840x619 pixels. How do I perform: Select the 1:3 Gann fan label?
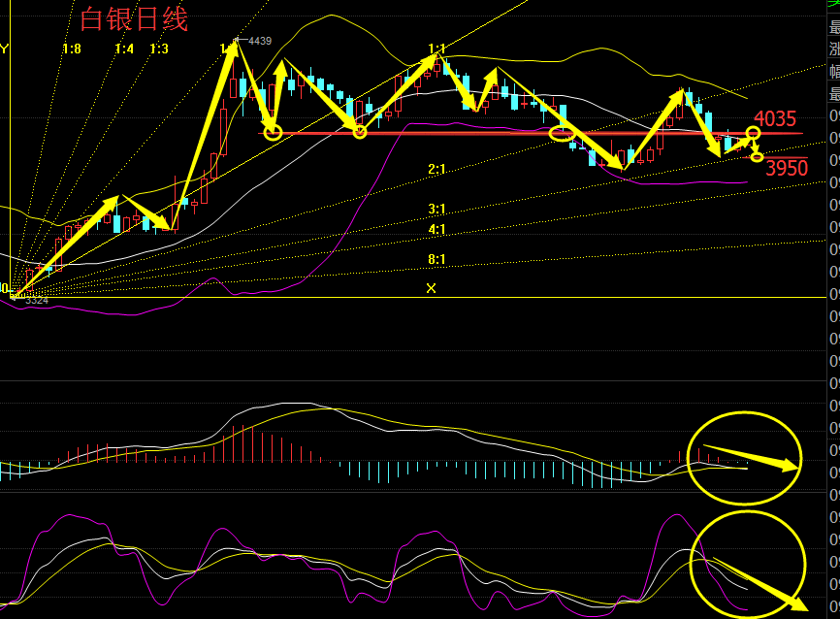pos(160,49)
